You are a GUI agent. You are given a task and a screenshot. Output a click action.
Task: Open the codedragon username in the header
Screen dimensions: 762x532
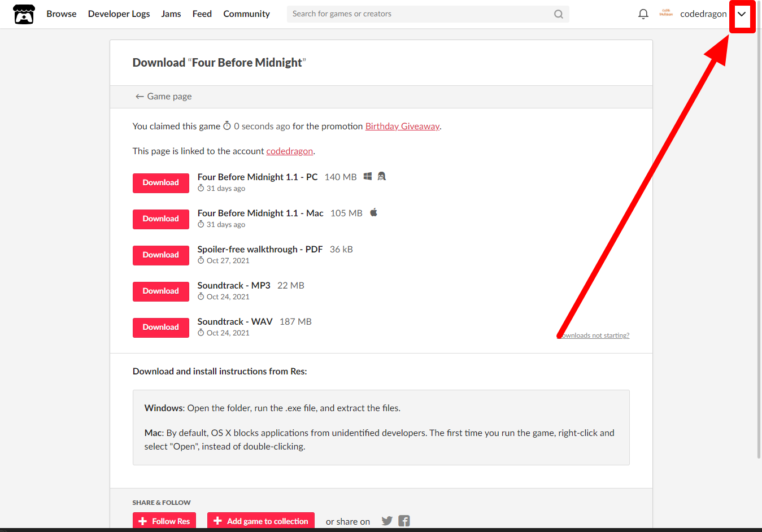[703, 14]
